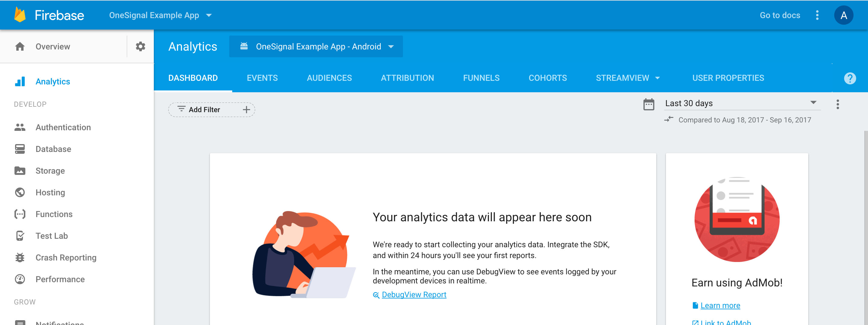Viewport: 868px width, 325px height.
Task: Select Test Lab in the sidebar
Action: pyautogui.click(x=77, y=236)
